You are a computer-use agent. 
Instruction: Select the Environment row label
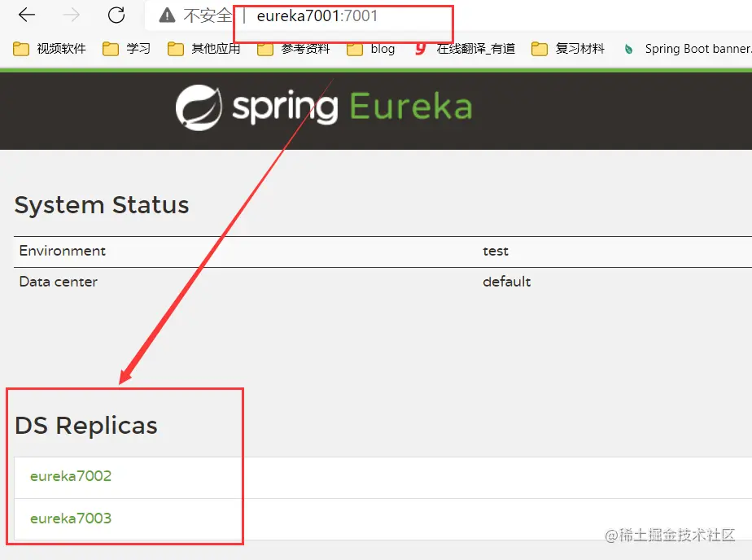point(63,251)
